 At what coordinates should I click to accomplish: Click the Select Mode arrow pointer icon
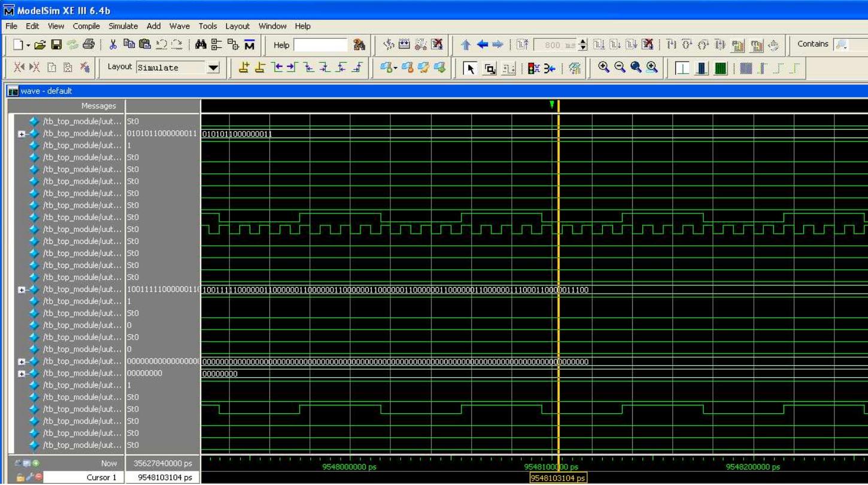pyautogui.click(x=471, y=68)
